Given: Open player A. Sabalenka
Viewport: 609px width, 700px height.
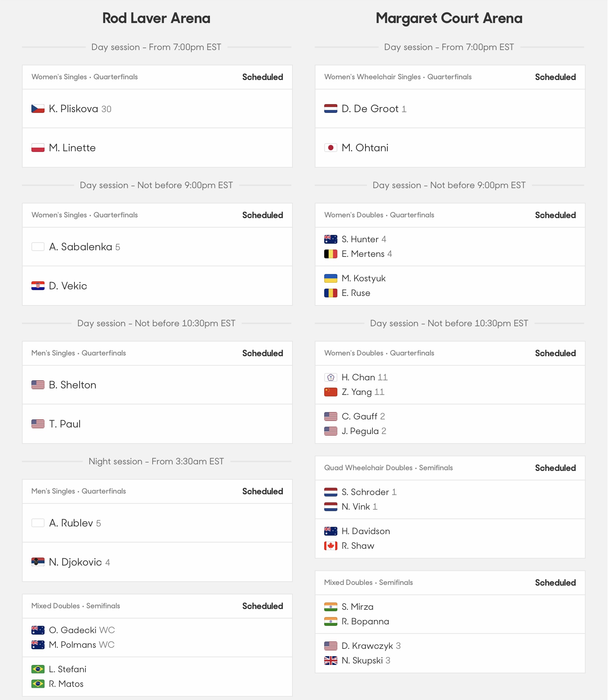Looking at the screenshot, I should 81,247.
